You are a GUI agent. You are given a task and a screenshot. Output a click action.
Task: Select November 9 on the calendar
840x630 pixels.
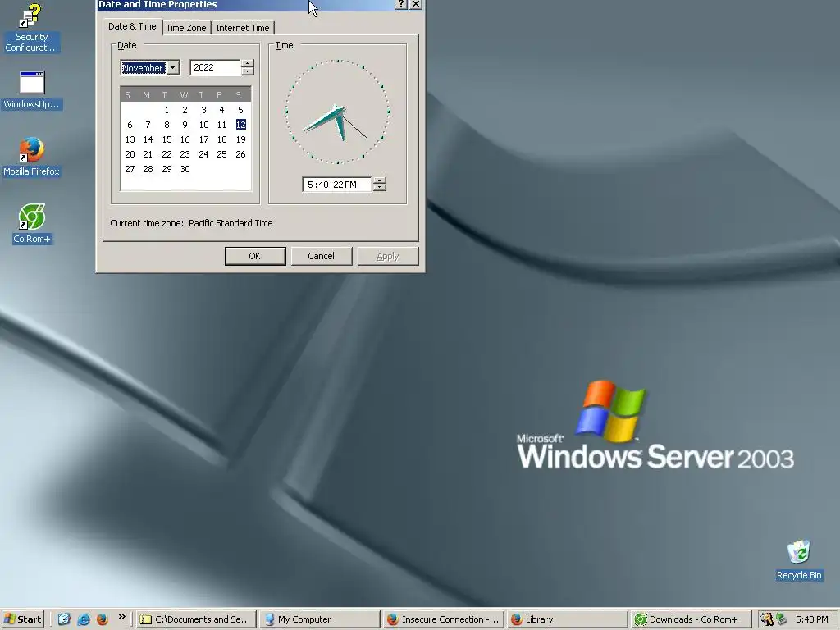[x=185, y=125]
